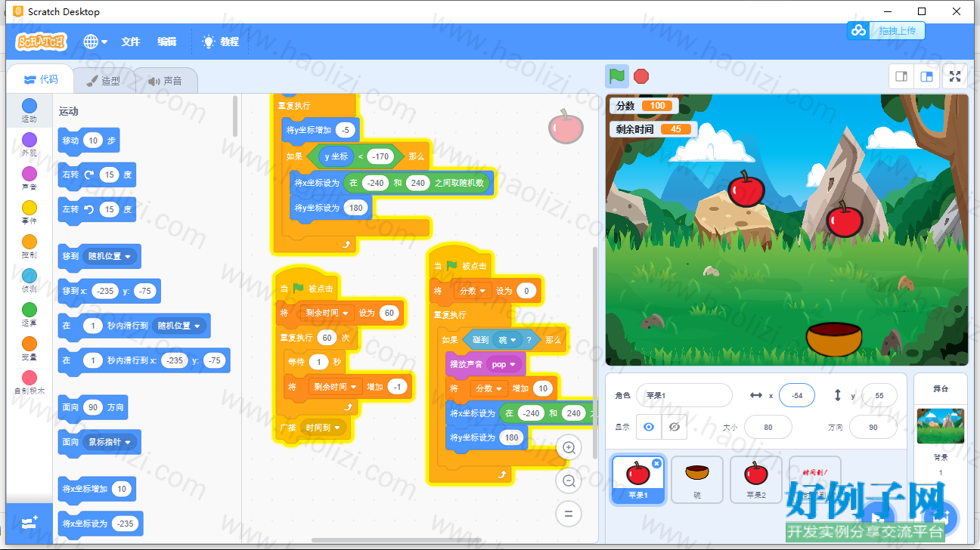980x550 pixels.
Task: Stop the project with red stop icon
Action: coord(641,76)
